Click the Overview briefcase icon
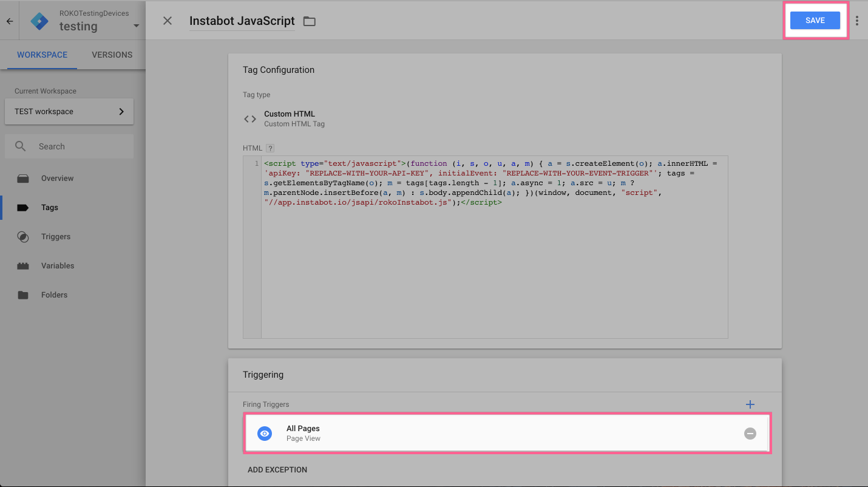Image resolution: width=868 pixels, height=487 pixels. click(x=23, y=179)
